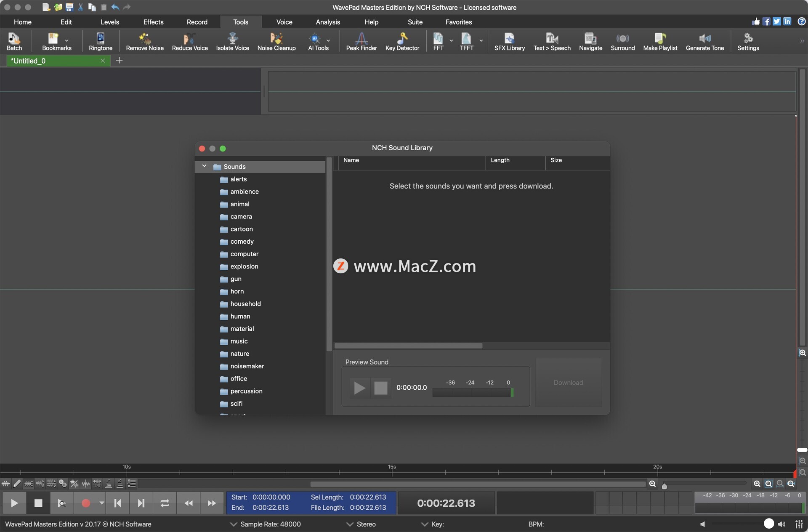Screen dimensions: 808x532
Task: Launch the Key Detector tool
Action: click(x=402, y=42)
